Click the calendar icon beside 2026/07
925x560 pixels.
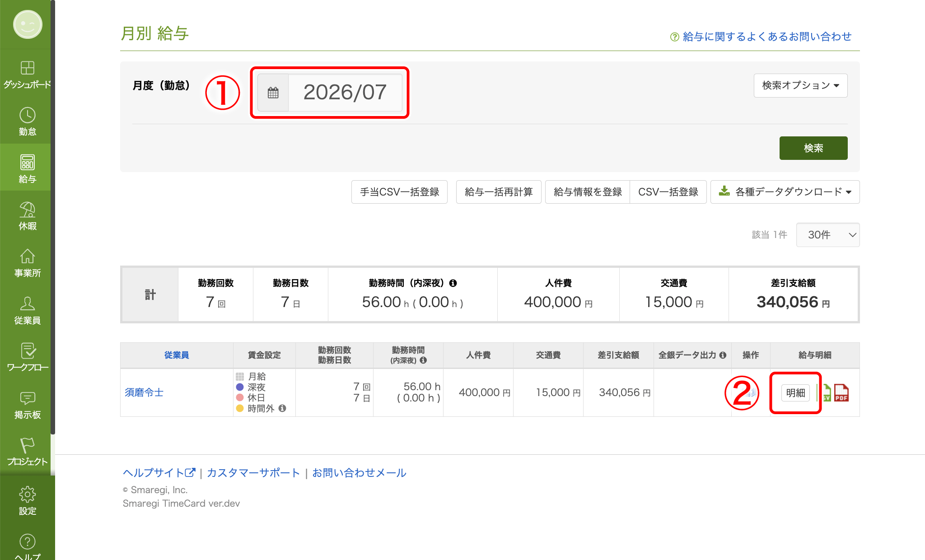(273, 93)
